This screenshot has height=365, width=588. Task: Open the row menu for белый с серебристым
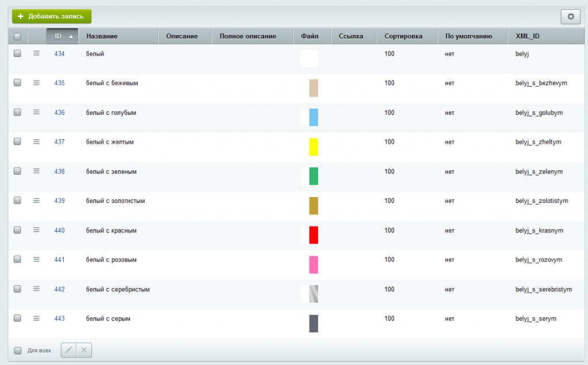pos(36,289)
